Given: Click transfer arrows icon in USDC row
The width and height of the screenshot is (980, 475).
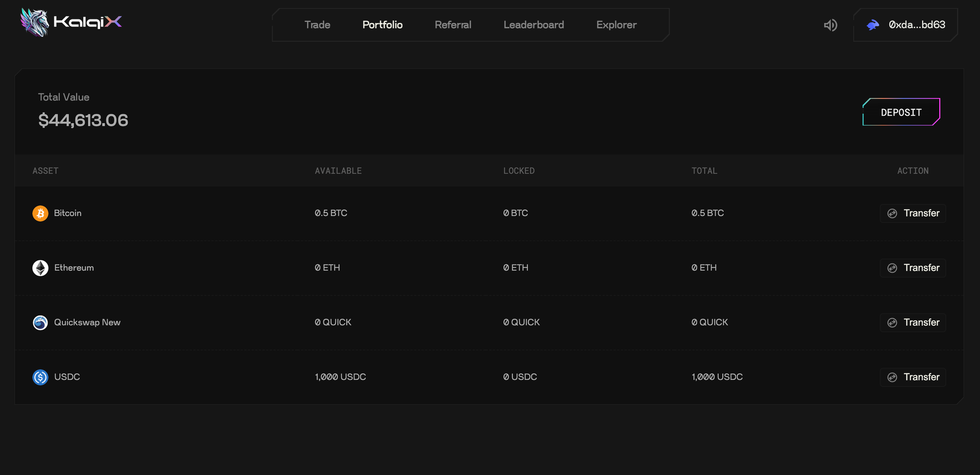Looking at the screenshot, I should (x=892, y=377).
